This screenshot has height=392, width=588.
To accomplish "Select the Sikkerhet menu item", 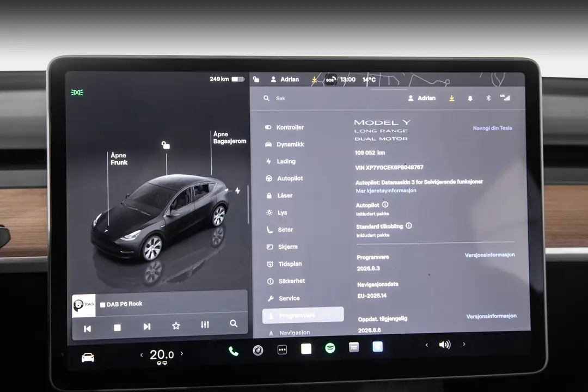I will 286,281.
